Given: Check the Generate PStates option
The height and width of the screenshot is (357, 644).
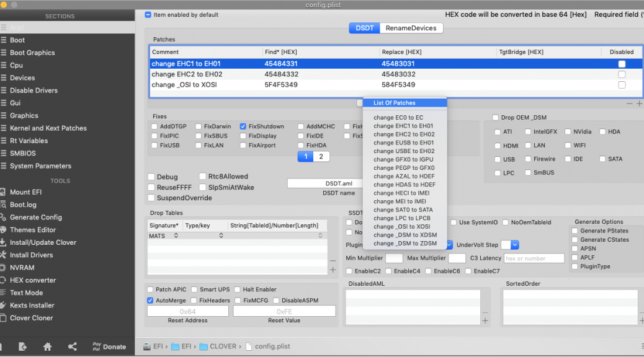Looking at the screenshot, I should pos(575,231).
